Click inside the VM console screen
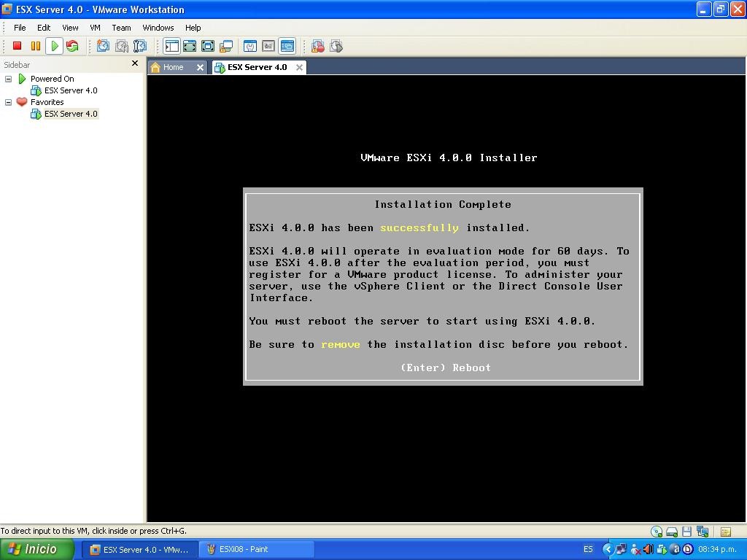The image size is (747, 560). [x=446, y=298]
